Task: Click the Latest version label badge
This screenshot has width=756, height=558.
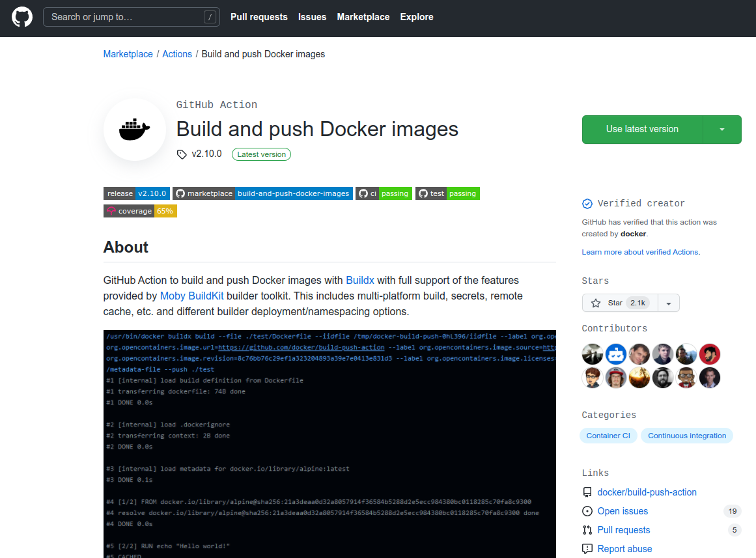Action: click(261, 154)
